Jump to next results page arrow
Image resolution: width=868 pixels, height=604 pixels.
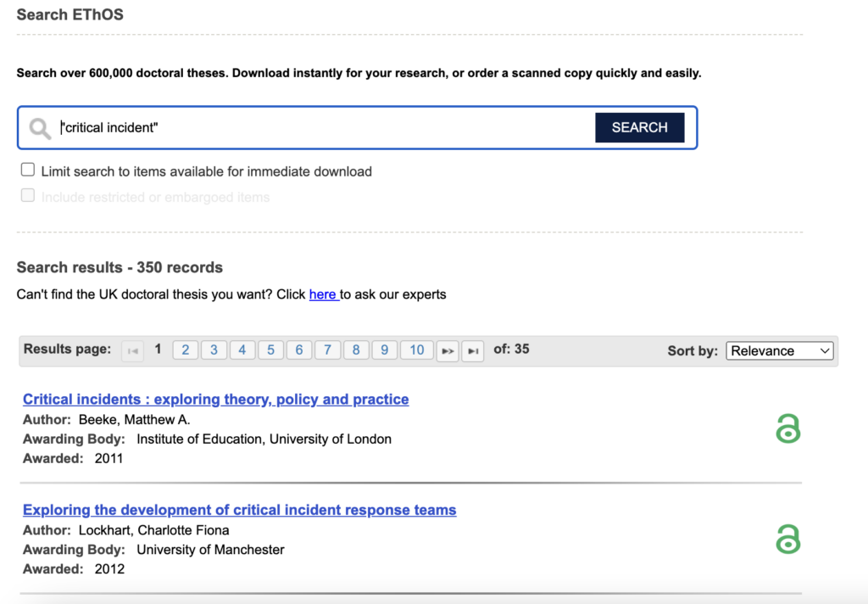coord(447,350)
